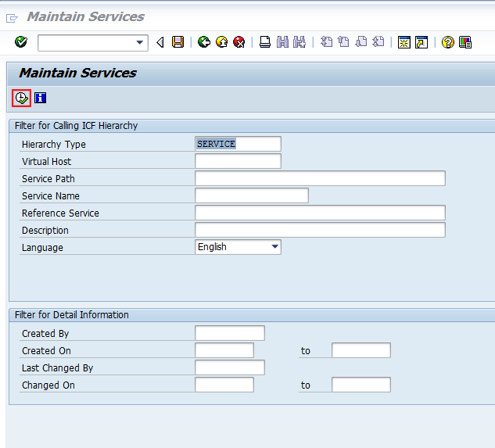This screenshot has width=495, height=448.
Task: Click the Created By input field
Action: coord(229,333)
